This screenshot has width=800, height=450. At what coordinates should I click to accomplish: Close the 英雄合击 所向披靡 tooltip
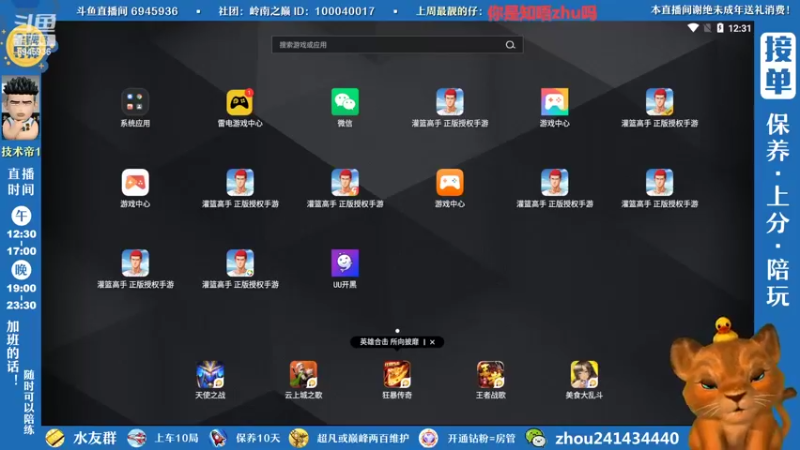click(x=432, y=342)
